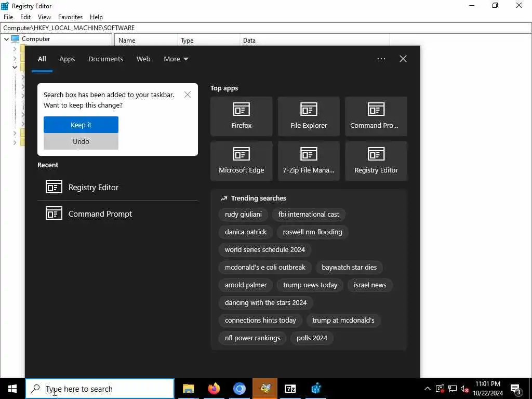The height and width of the screenshot is (399, 532).
Task: Close the search panel
Action: tap(403, 59)
